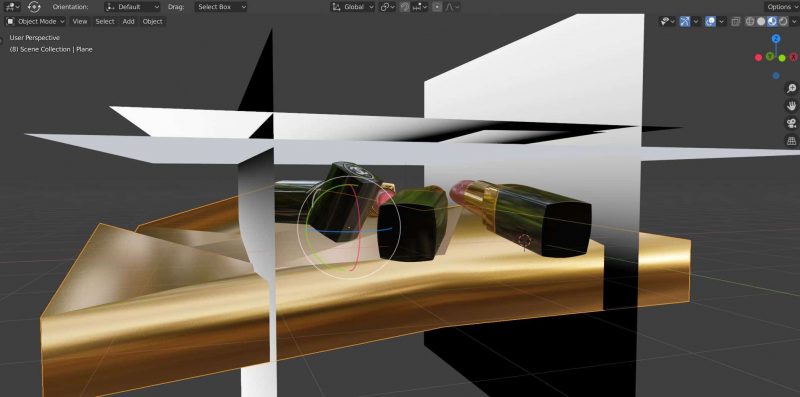
Task: Open the Options menu
Action: pyautogui.click(x=781, y=7)
